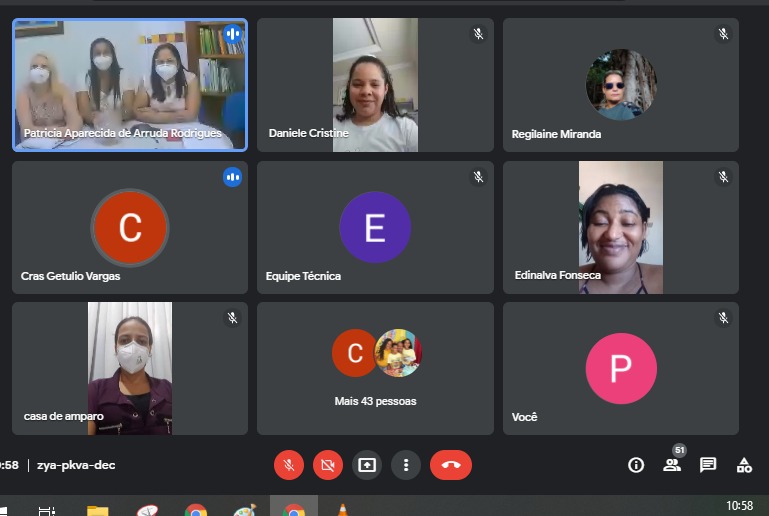Viewport: 769px width, 516px height.
Task: Open the three-dot more options menu
Action: click(405, 465)
